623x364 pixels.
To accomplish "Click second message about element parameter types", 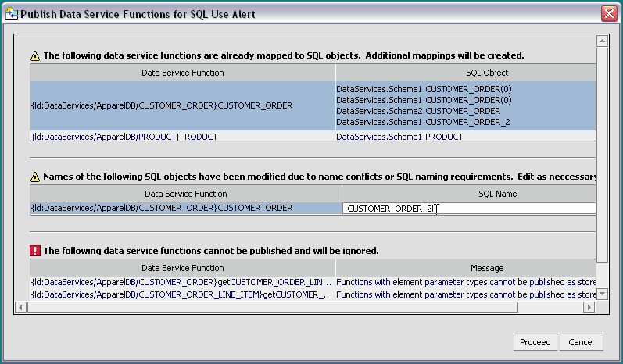I will click(466, 294).
